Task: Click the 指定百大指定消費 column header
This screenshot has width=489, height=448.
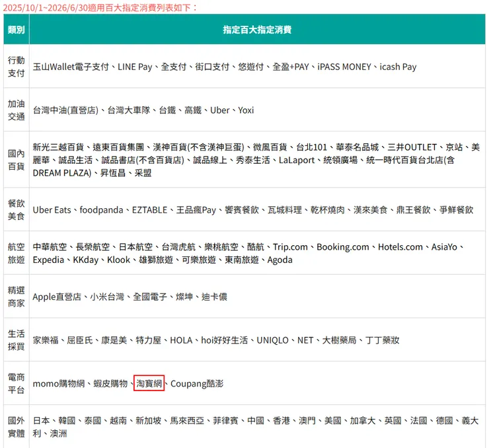Action: [x=257, y=30]
